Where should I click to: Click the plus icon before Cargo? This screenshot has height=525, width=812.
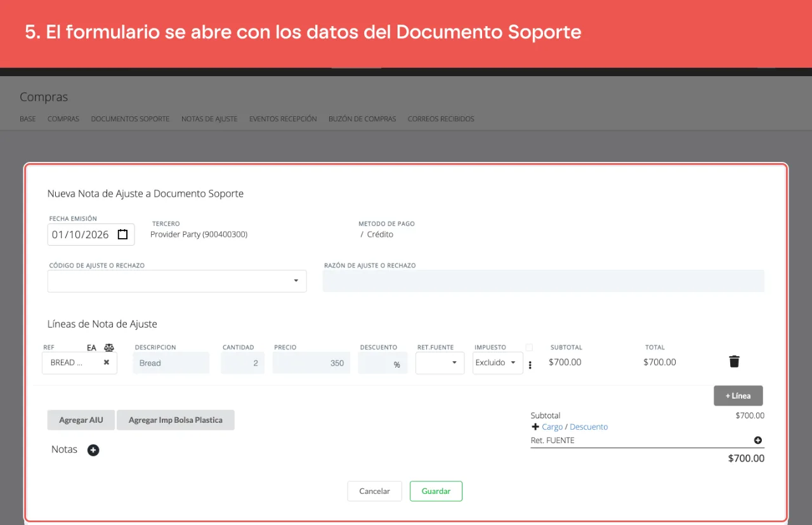535,427
